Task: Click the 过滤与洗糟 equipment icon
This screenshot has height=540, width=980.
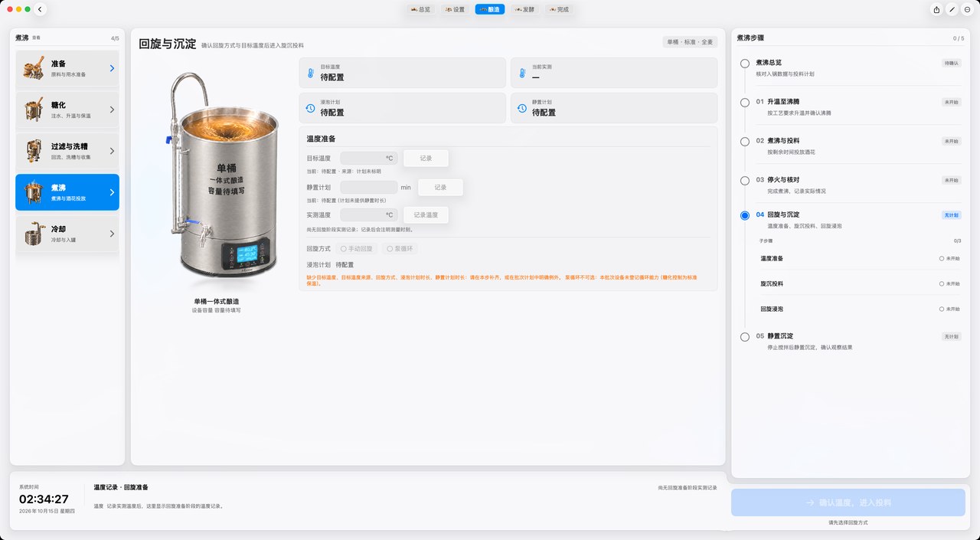Action: 33,151
